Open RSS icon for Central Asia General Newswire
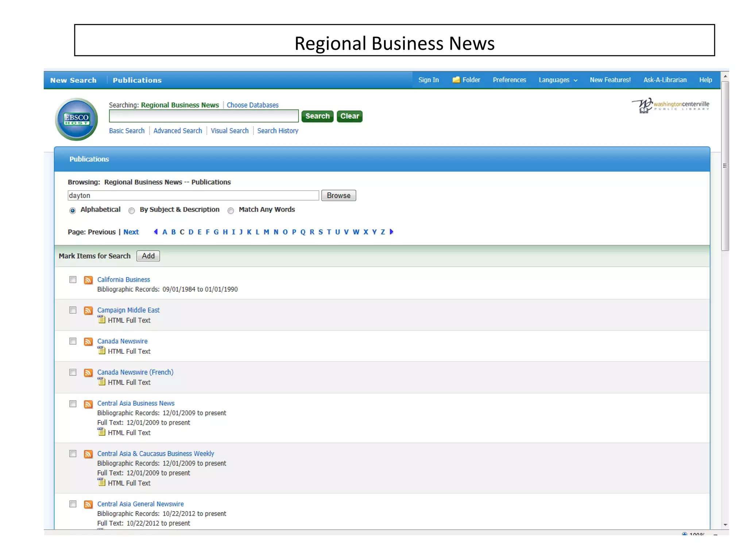The height and width of the screenshot is (560, 747). (88, 504)
